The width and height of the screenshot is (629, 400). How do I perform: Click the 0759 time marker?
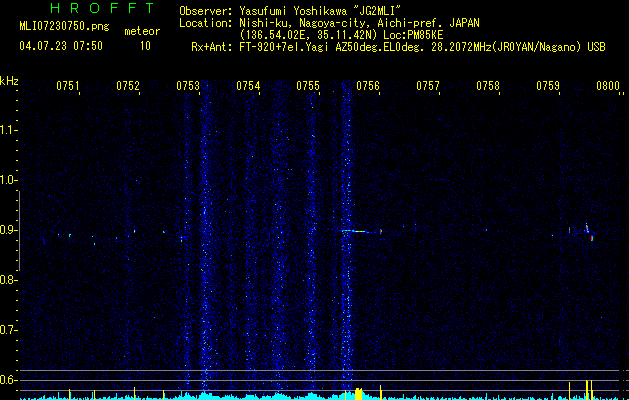pos(548,86)
